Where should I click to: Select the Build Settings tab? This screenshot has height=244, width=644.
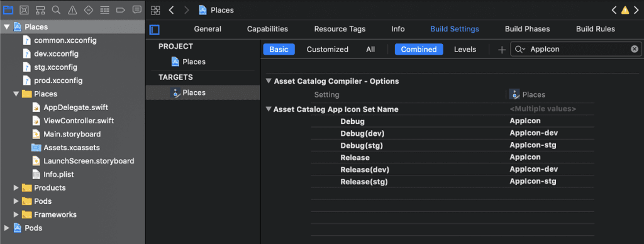tap(455, 29)
